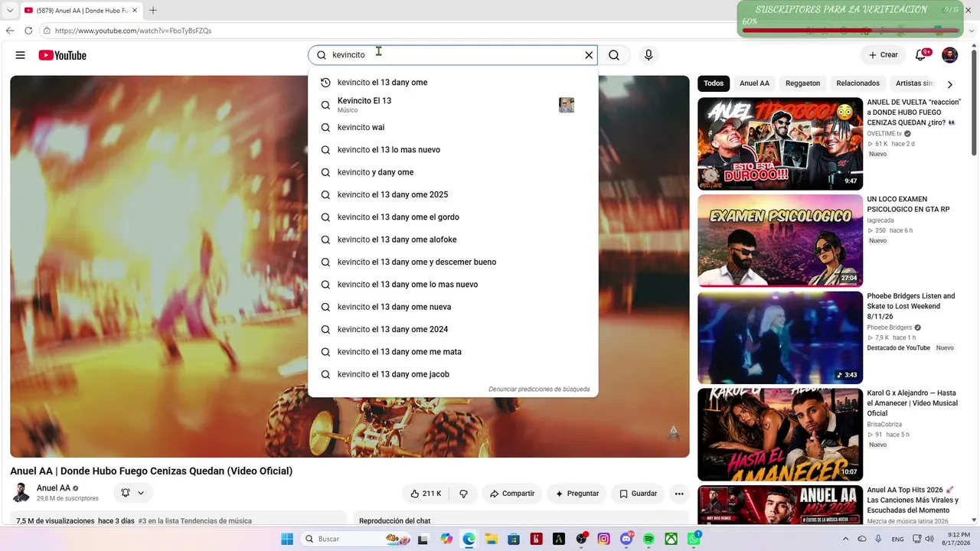
Task: Select 'kevincito el 13 dany ome alofoke'
Action: [x=452, y=240]
